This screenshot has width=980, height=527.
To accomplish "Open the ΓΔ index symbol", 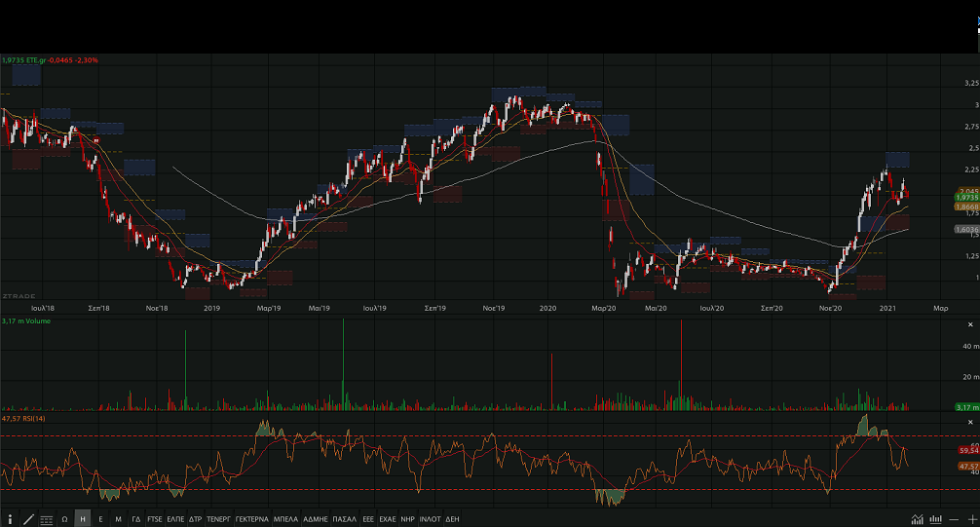I will click(136, 519).
